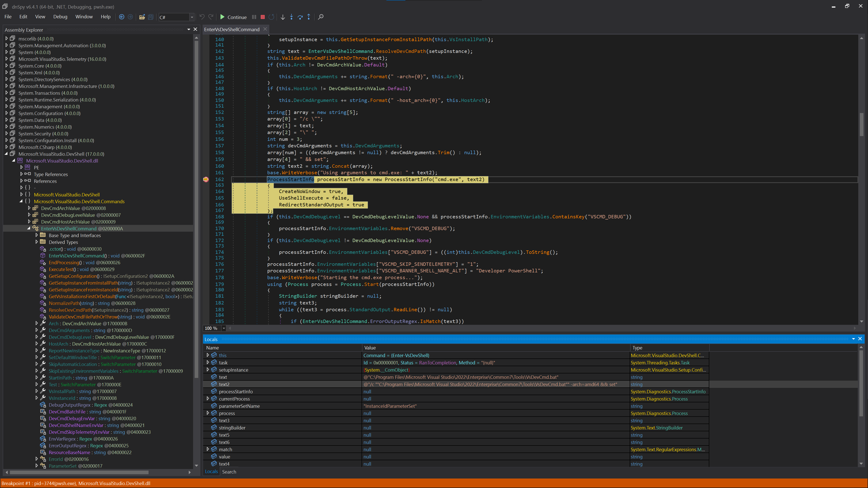Open the Debug menu
The width and height of the screenshot is (868, 488).
point(60,17)
